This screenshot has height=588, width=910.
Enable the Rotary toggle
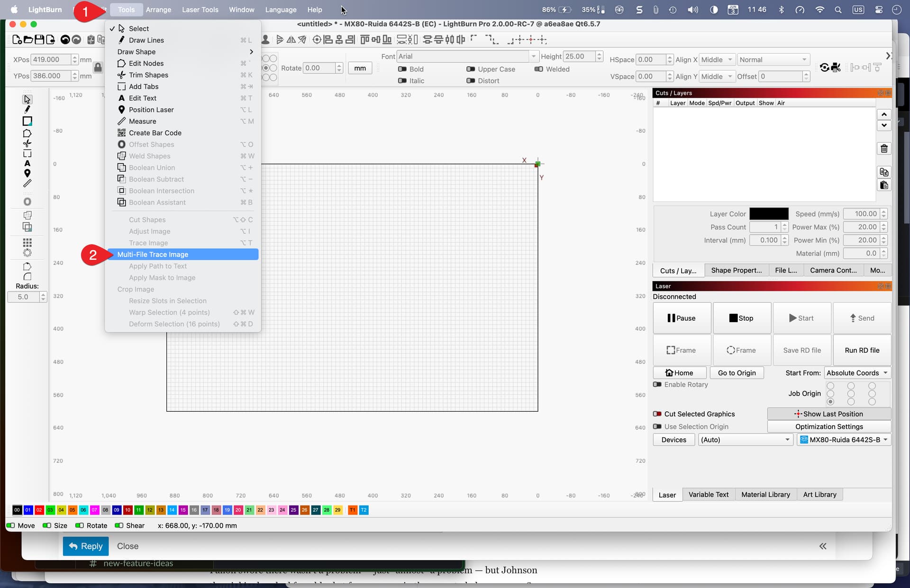(657, 385)
